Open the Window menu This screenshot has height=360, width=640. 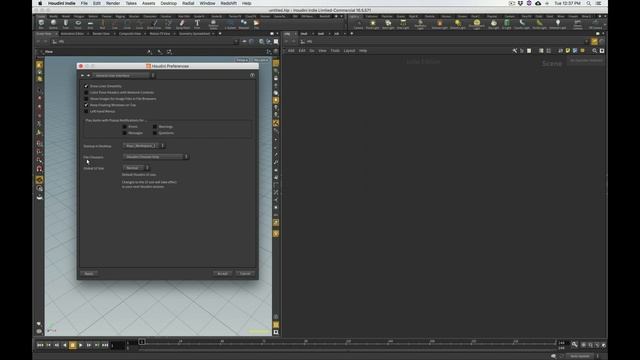point(207,3)
